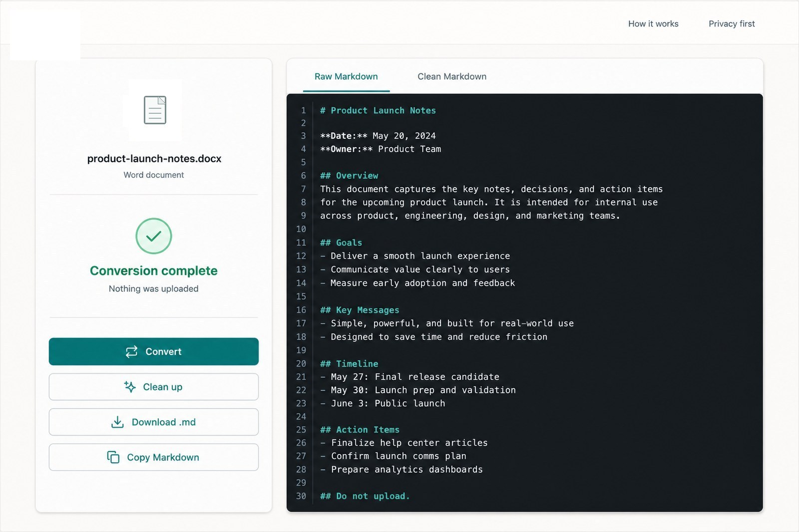Click the Nothing was uploaded text
799x532 pixels.
[x=154, y=289]
